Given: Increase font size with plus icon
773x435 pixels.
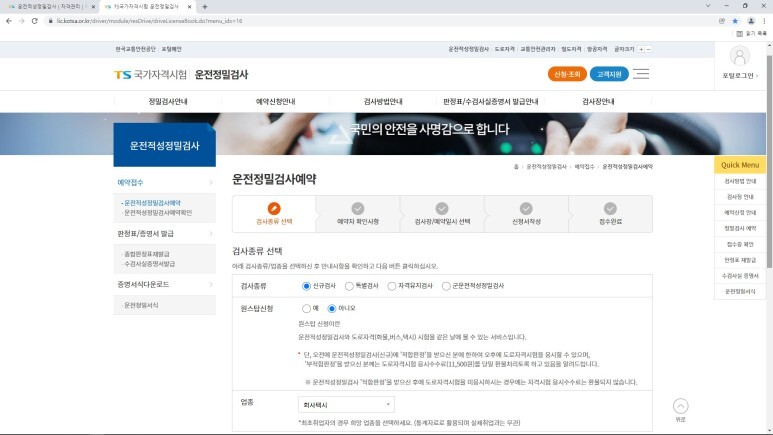Looking at the screenshot, I should coord(641,49).
